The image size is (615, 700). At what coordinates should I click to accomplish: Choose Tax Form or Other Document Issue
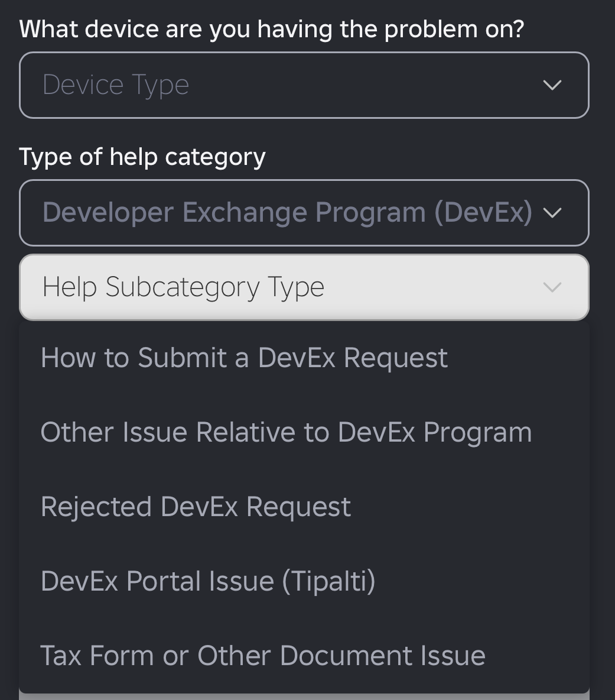point(304,656)
